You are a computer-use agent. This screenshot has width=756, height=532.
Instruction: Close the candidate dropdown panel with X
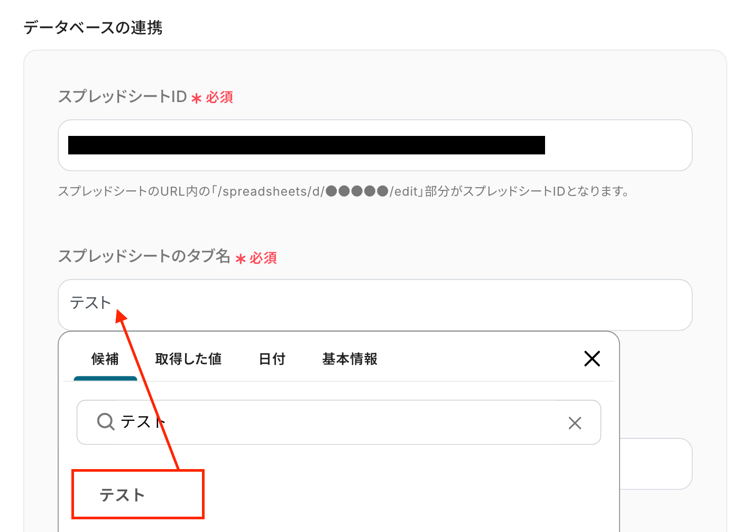coord(592,359)
